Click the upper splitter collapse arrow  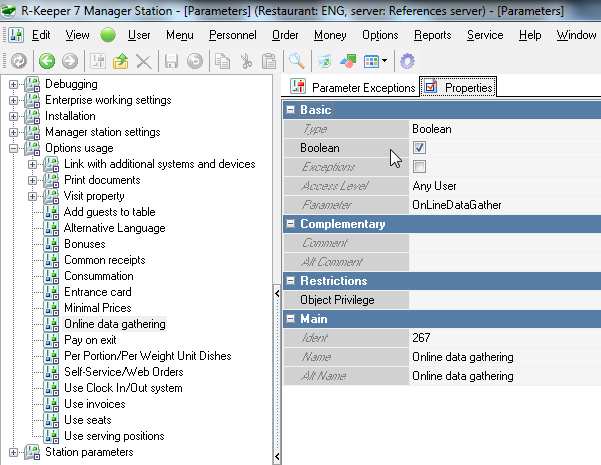click(277, 294)
